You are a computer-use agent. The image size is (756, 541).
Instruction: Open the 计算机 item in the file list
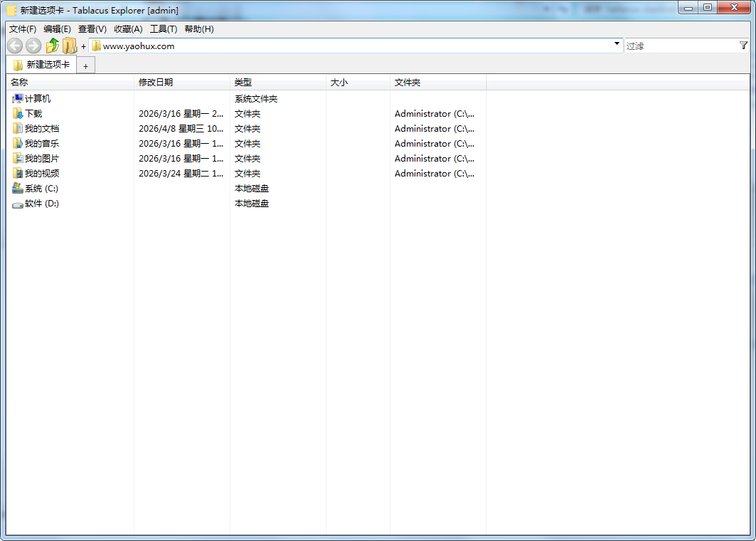point(33,98)
